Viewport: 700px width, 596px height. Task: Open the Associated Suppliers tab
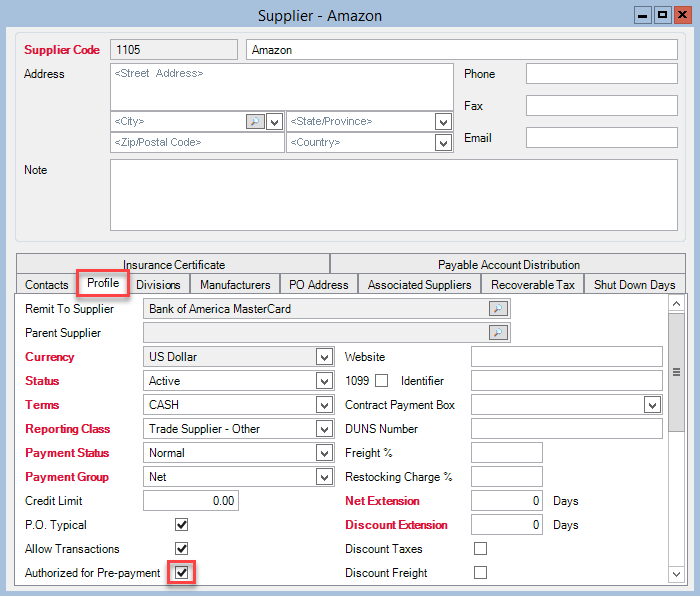coord(420,285)
